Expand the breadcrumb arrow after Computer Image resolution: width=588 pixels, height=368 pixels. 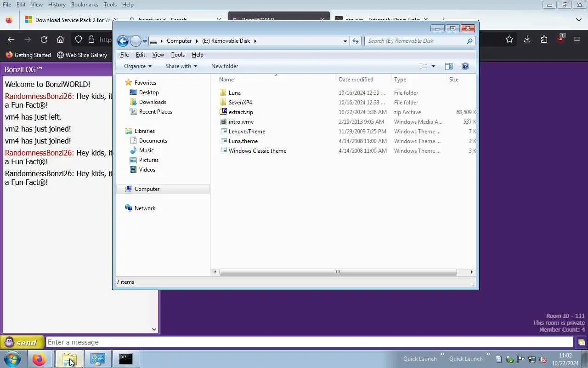197,41
